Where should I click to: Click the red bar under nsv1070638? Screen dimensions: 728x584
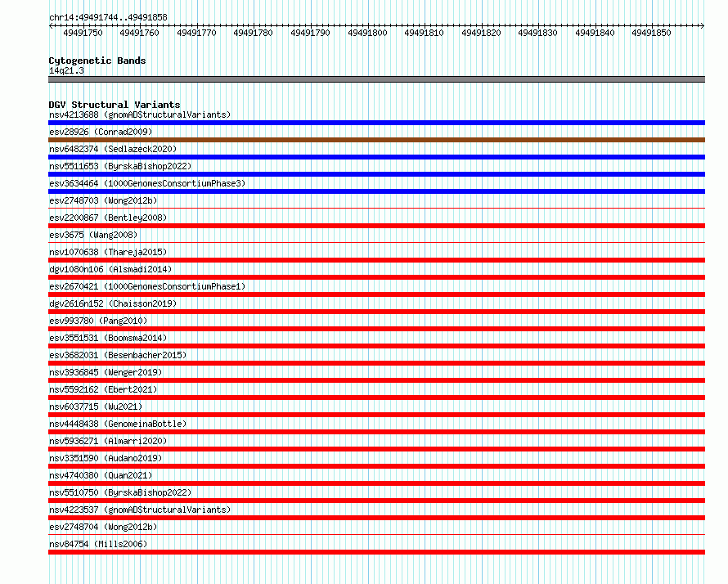pos(376,260)
